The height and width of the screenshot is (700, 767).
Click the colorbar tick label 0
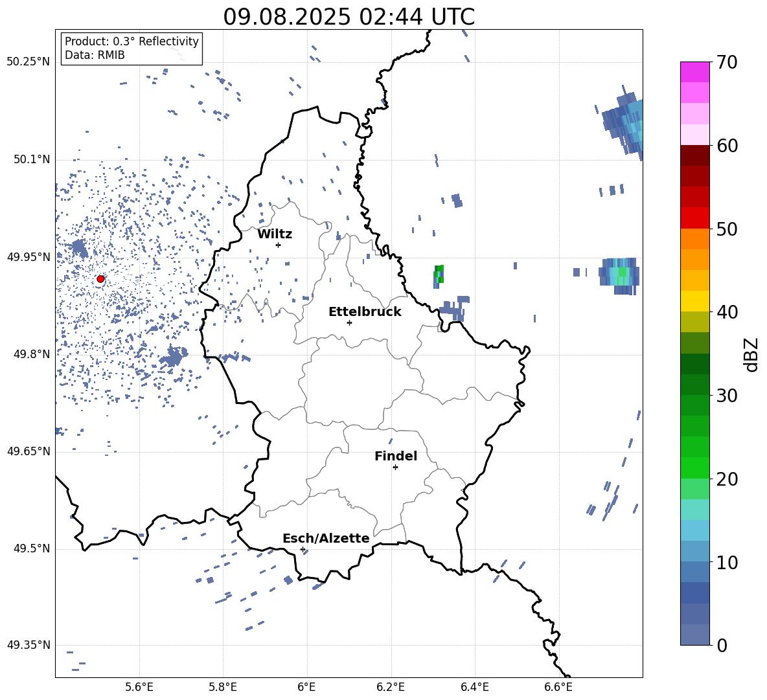(x=722, y=646)
